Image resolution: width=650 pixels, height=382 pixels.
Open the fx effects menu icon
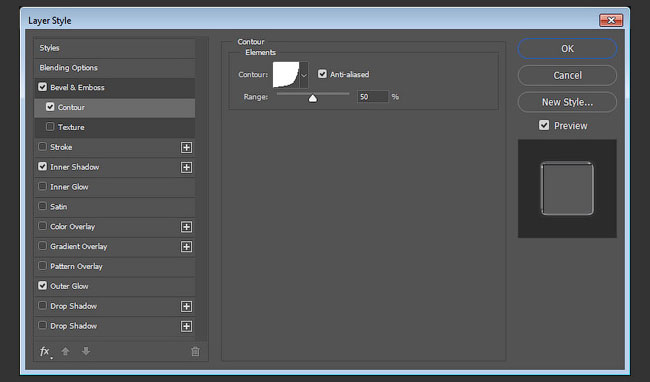(x=45, y=352)
